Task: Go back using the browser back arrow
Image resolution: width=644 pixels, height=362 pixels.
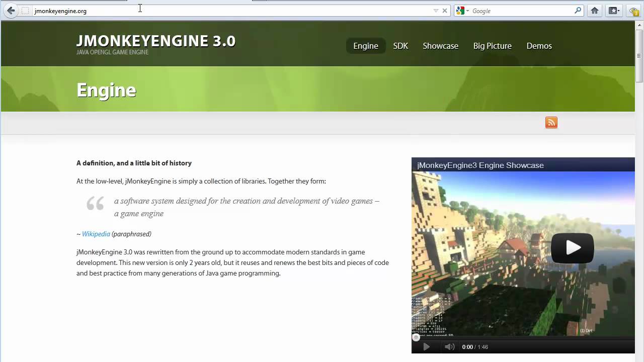Action: click(11, 11)
